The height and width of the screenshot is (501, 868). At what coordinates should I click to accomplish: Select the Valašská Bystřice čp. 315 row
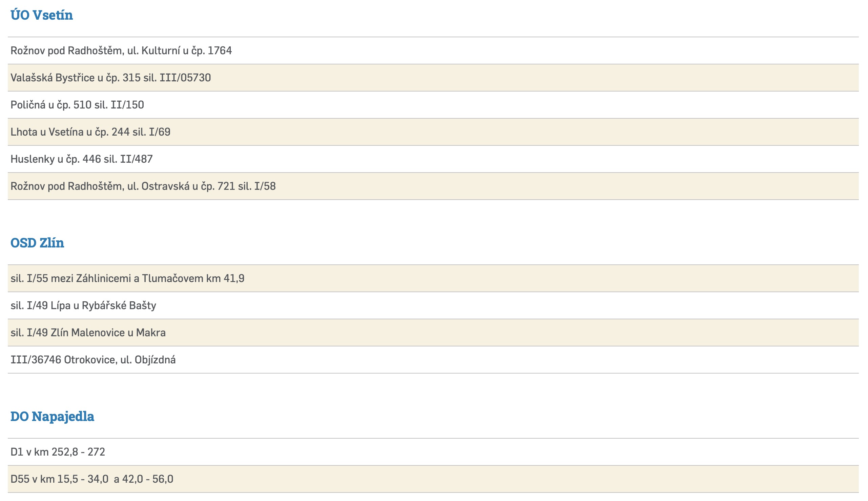click(x=110, y=78)
